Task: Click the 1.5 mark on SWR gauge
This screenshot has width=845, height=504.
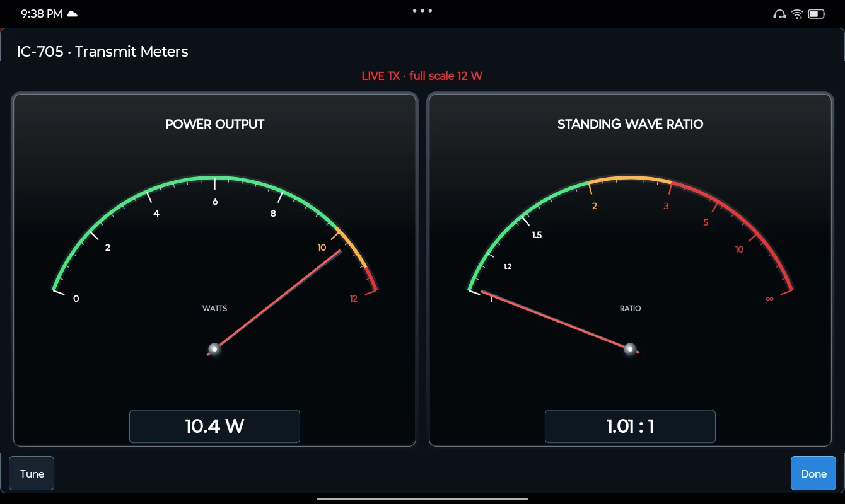Action: 537,235
